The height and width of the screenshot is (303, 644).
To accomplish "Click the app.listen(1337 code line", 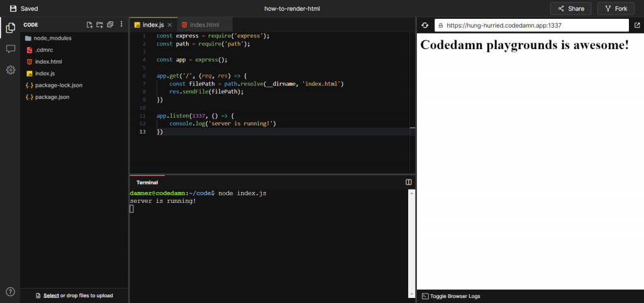I will pyautogui.click(x=195, y=116).
